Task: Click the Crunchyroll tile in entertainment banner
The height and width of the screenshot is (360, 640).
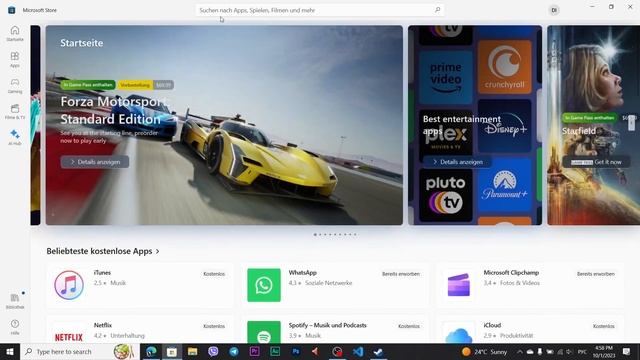Action: (x=504, y=67)
